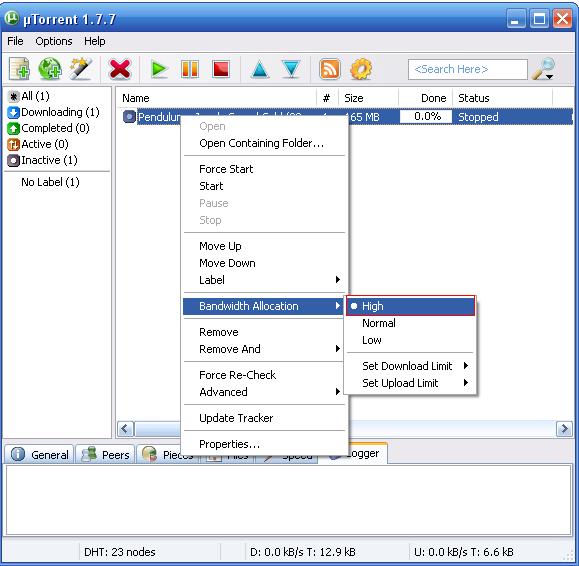Open search engine dropdown beside magnifier

click(549, 77)
